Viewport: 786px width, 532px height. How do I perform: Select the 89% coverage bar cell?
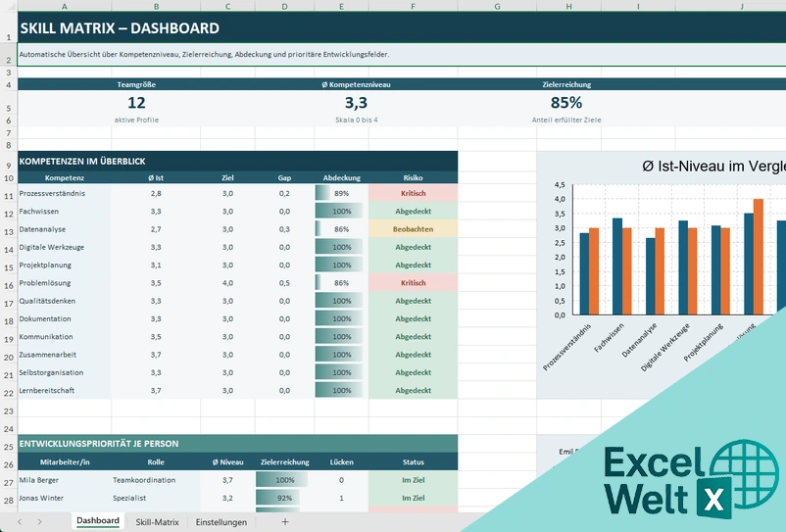[x=341, y=193]
